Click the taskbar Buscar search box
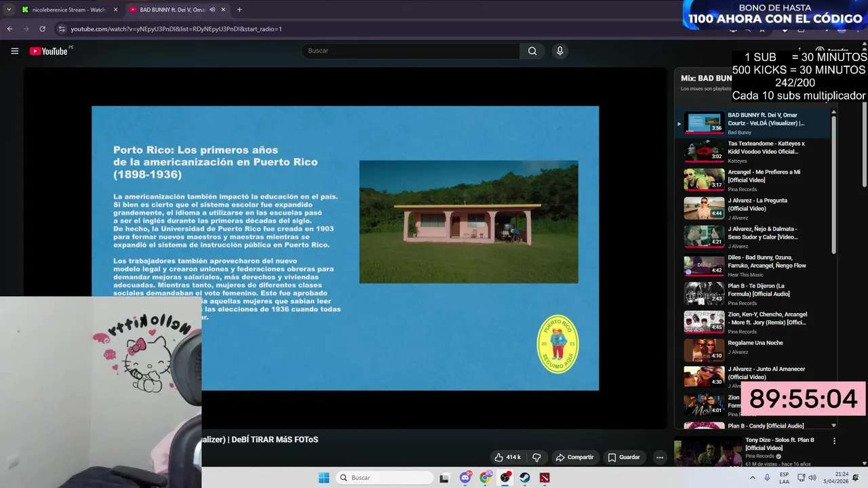Viewport: 868px width, 488px height. point(384,478)
